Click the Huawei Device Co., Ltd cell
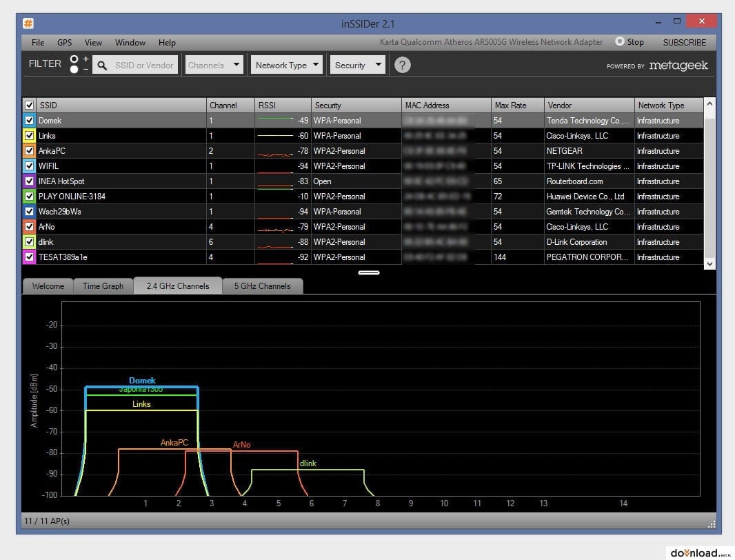The width and height of the screenshot is (735, 560). [x=589, y=196]
